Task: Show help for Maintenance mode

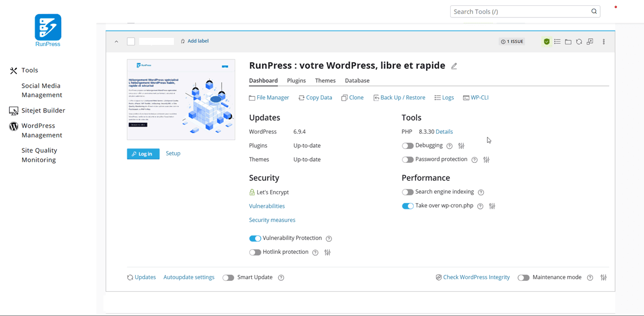Action: tap(590, 278)
